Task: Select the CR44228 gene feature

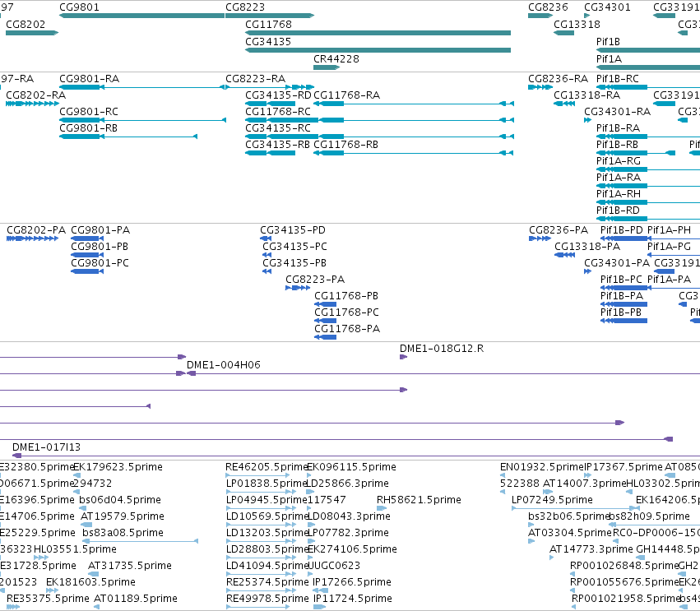Action: [327, 67]
